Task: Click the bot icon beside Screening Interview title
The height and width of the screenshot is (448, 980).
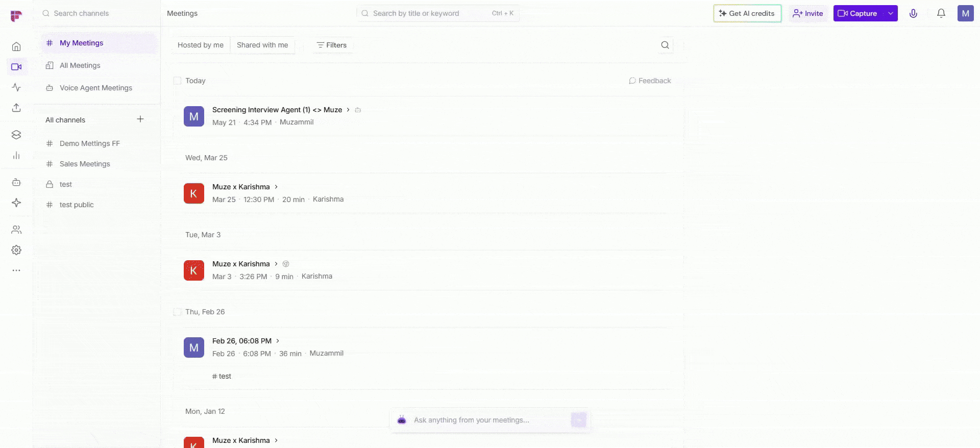Action: coord(358,110)
